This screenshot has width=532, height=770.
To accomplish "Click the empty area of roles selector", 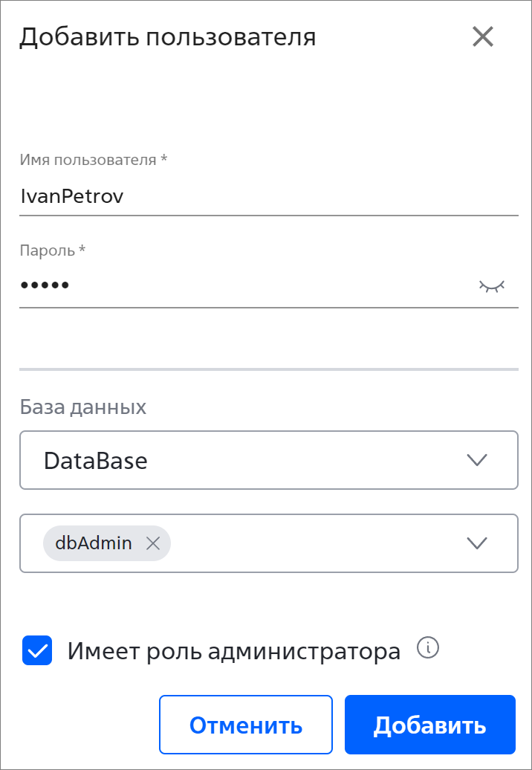I will (314, 543).
